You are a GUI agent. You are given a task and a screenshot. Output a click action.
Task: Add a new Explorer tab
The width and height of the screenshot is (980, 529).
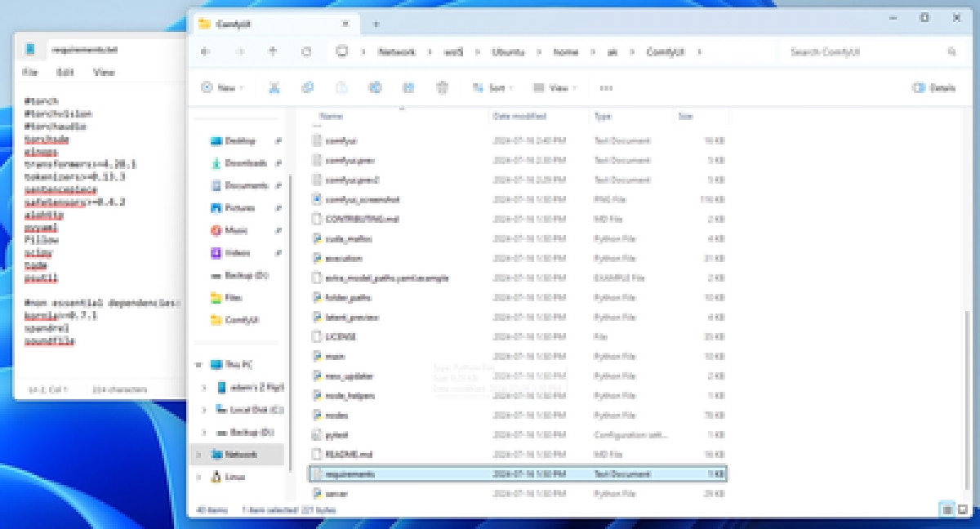(x=376, y=24)
